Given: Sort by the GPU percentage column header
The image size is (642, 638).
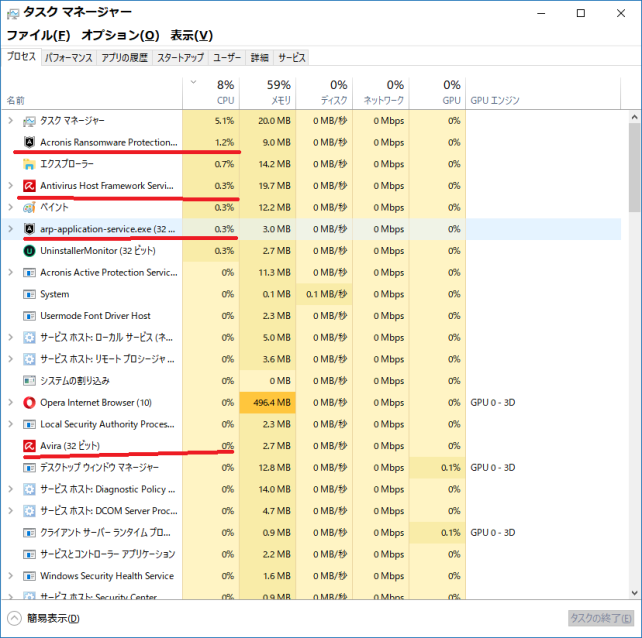Looking at the screenshot, I should click(x=437, y=93).
